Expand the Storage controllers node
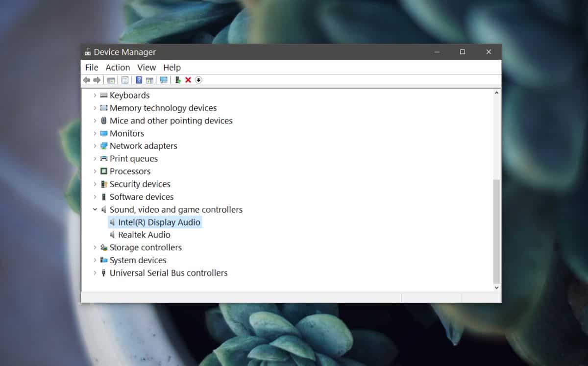 click(95, 247)
